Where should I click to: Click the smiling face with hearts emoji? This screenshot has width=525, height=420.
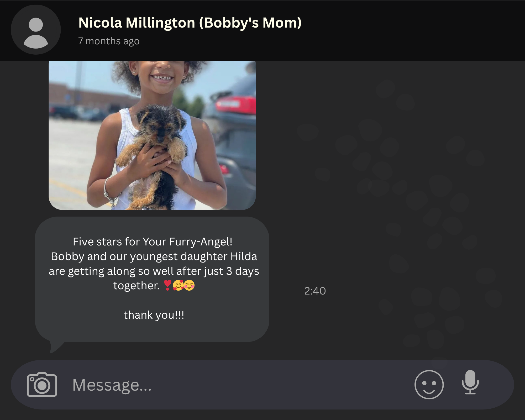tap(178, 285)
